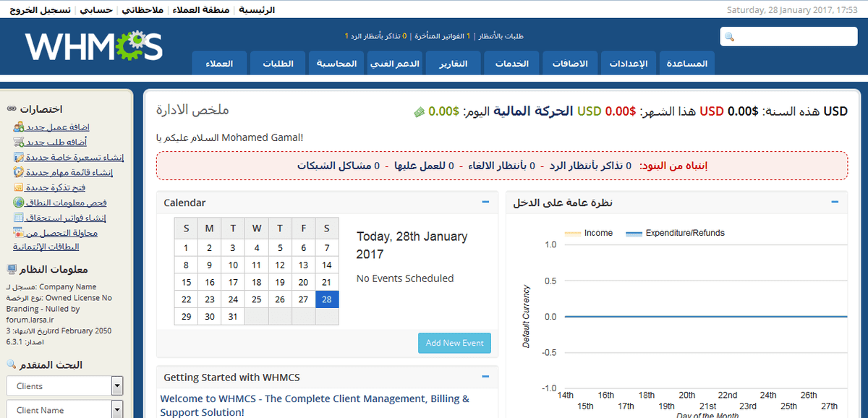Image resolution: width=868 pixels, height=418 pixels.
Task: Open the الطلبات menu tab
Action: tap(278, 63)
